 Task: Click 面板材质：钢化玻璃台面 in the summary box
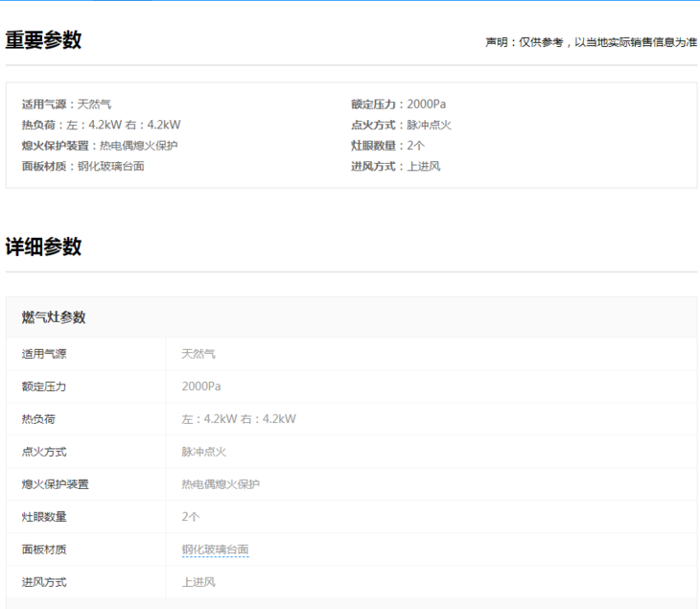click(x=82, y=166)
